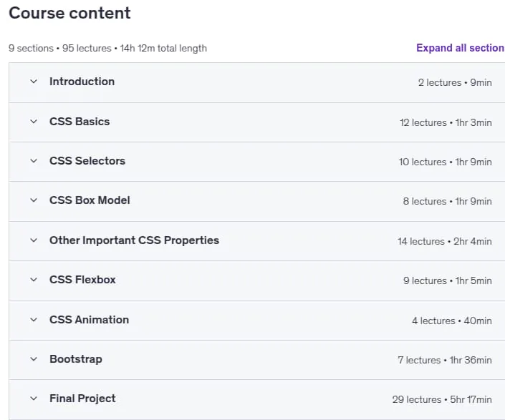Viewport: 505px width, 420px height.
Task: Expand the Final Project chevron
Action: [x=34, y=399]
